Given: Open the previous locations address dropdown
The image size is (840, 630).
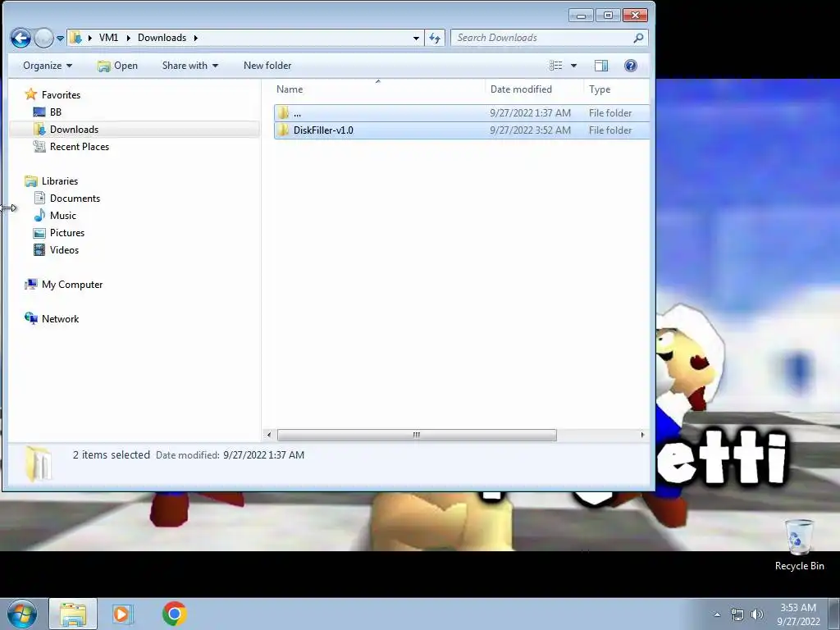Looking at the screenshot, I should 416,38.
